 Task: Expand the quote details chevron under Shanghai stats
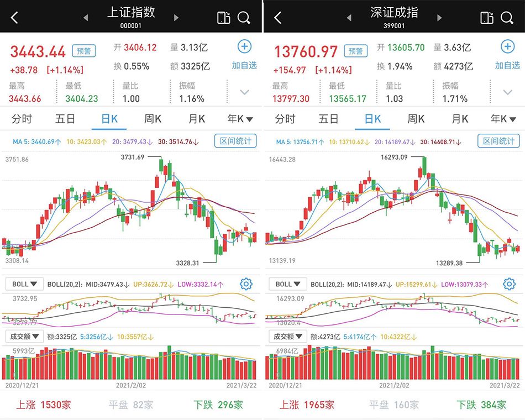pos(244,92)
